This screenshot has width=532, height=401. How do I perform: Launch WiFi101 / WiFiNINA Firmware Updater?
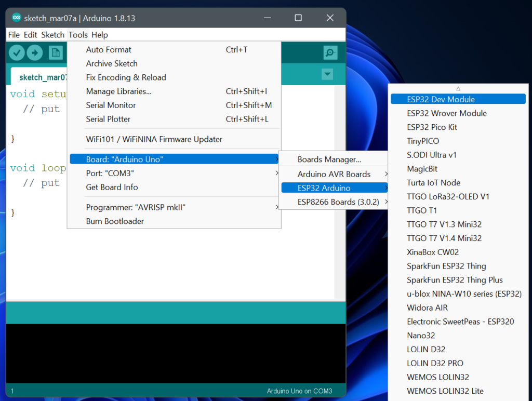(x=174, y=139)
